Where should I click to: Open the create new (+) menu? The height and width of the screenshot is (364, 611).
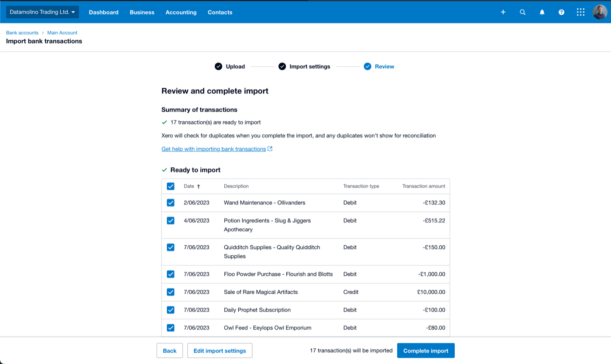pos(503,12)
